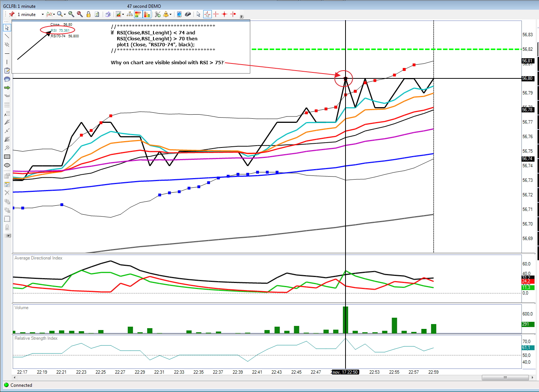Click the 56,80 price axis marker
The height and width of the screenshot is (392, 539).
point(527,78)
